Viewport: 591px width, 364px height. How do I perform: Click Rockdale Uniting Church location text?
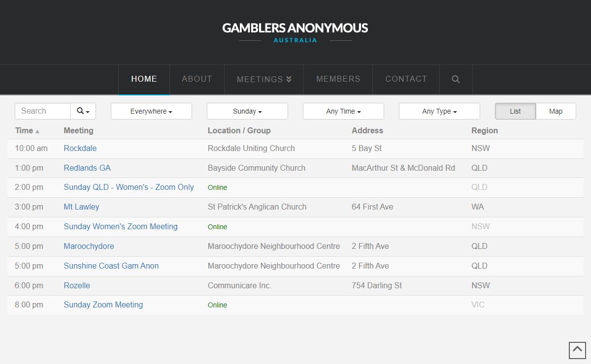click(x=251, y=148)
